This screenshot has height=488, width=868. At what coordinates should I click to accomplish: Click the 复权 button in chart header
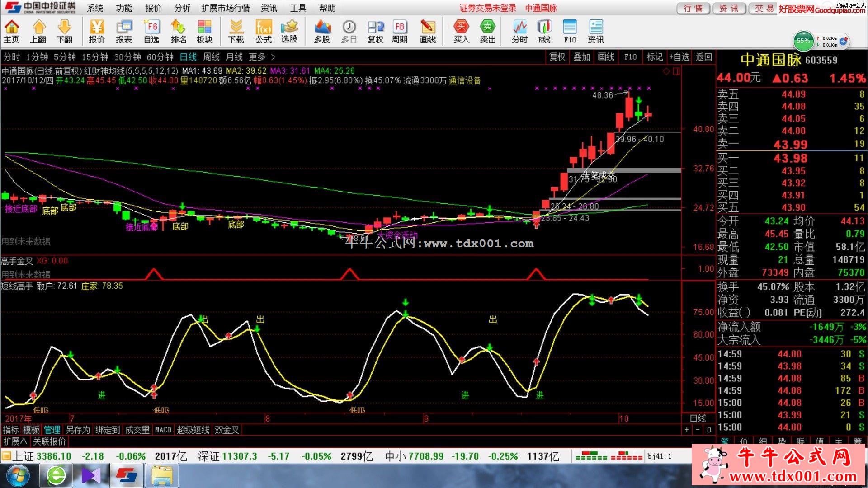(557, 57)
